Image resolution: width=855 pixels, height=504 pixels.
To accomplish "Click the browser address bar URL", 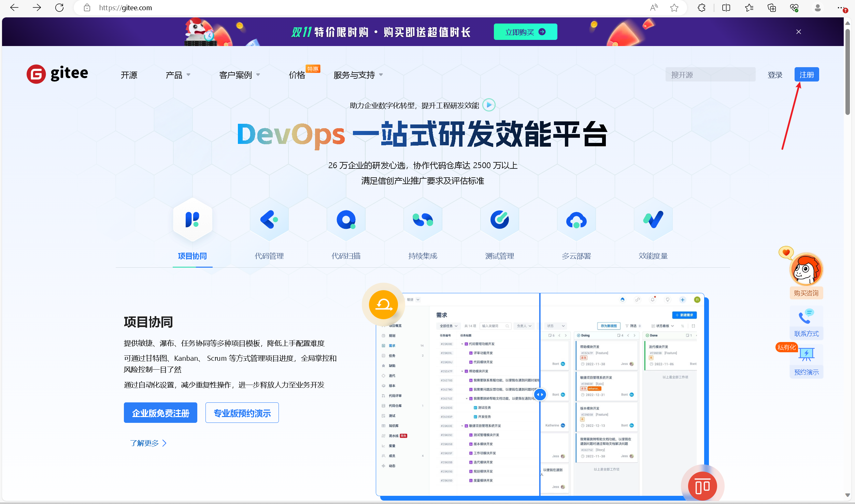I will coord(126,8).
